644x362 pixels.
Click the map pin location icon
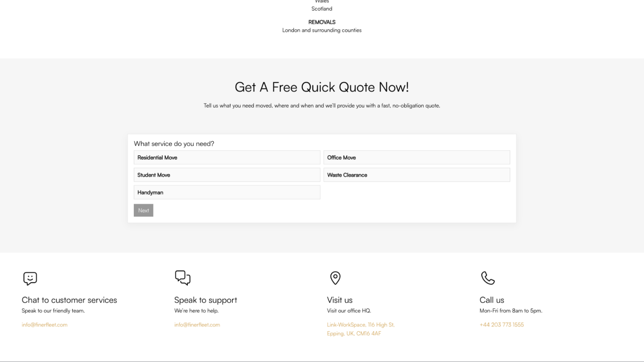point(335,278)
